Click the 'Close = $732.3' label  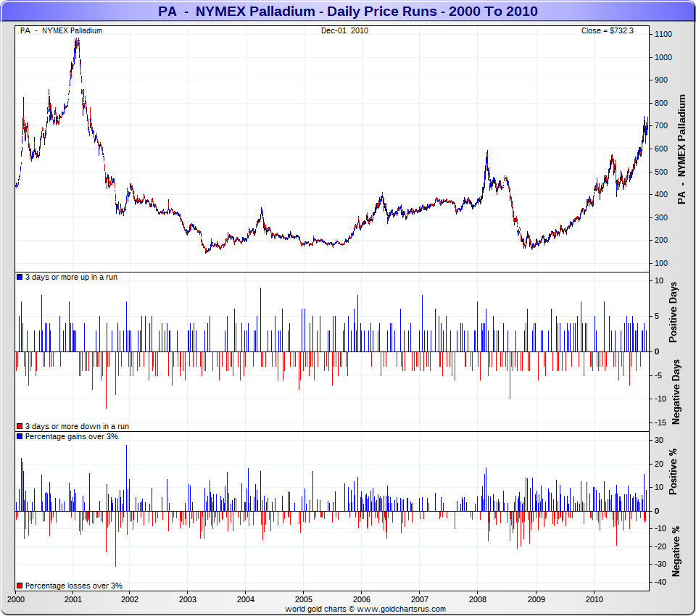tap(608, 30)
